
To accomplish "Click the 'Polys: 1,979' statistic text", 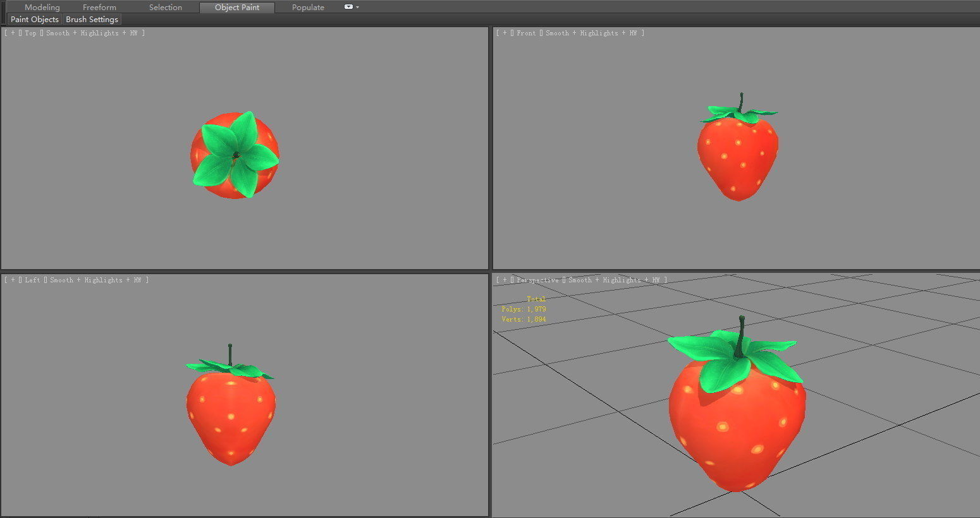I will (x=524, y=309).
